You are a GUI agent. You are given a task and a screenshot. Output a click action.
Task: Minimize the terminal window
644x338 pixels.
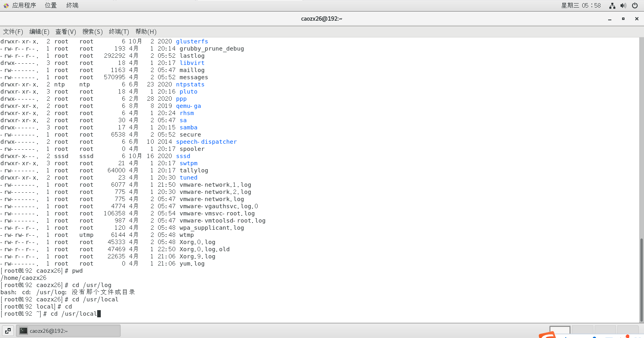(610, 19)
